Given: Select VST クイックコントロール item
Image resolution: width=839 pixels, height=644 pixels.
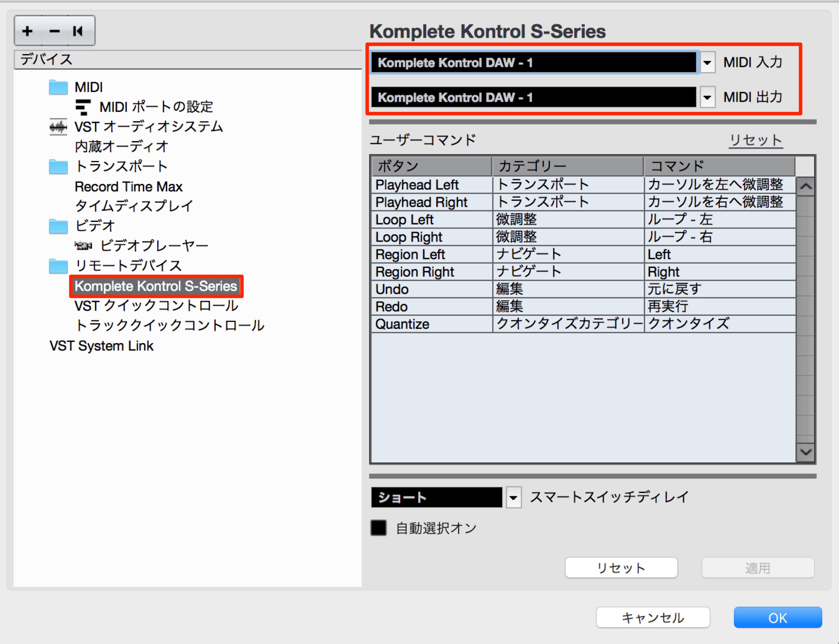Looking at the screenshot, I should pos(156,306).
